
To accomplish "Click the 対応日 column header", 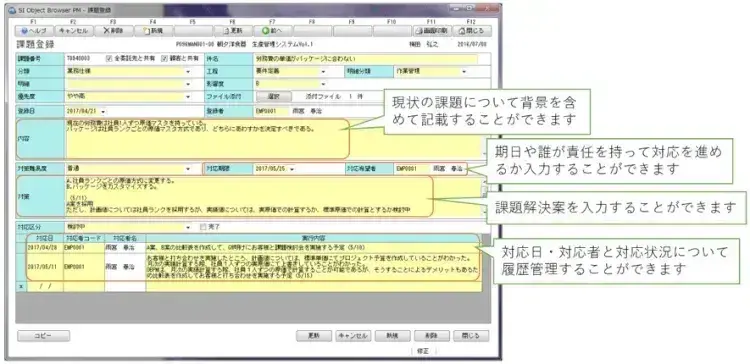I will point(45,238).
